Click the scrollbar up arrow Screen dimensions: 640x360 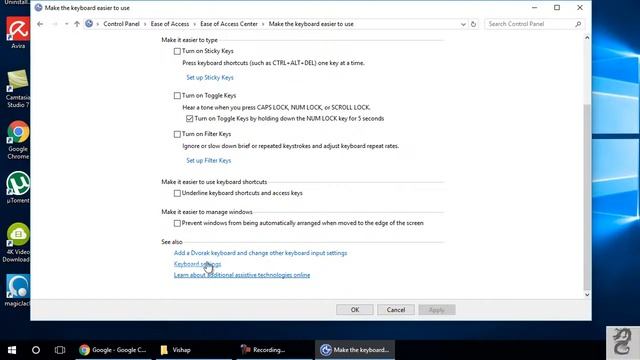pos(587,38)
